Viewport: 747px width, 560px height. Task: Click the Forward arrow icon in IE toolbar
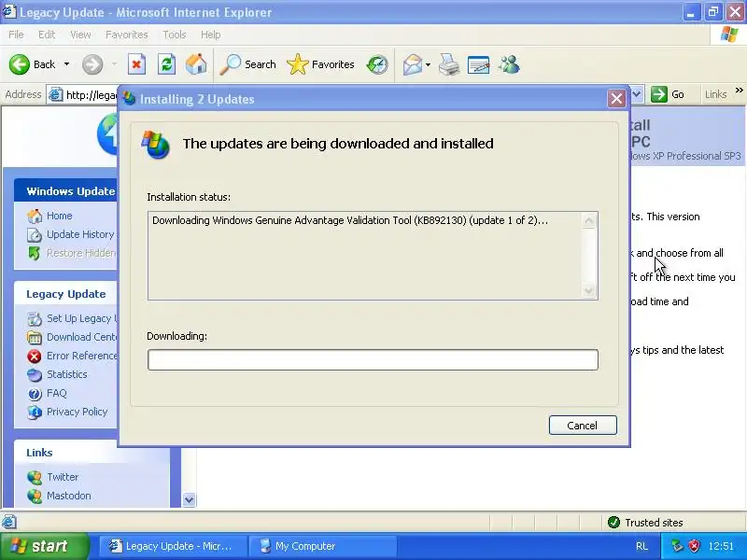point(92,64)
